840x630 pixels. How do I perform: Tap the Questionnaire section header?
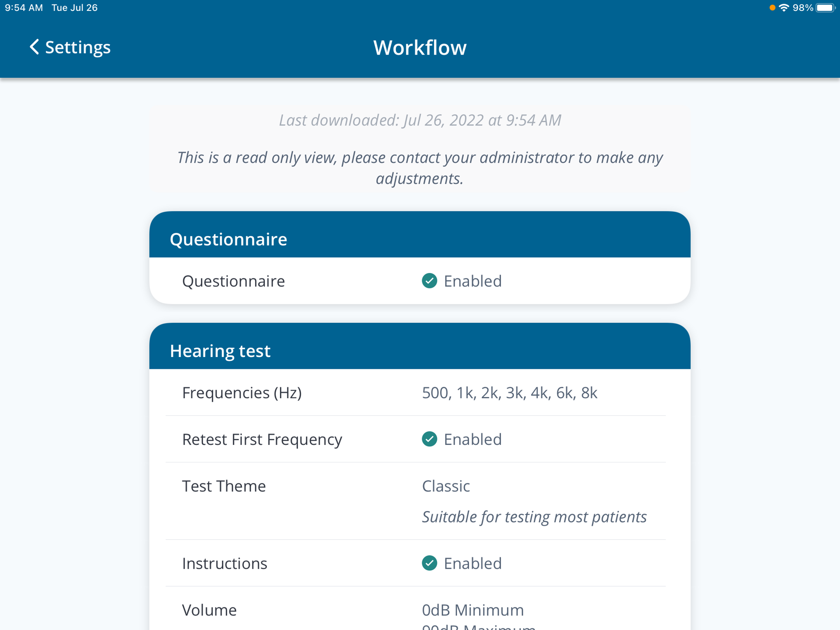pos(420,234)
